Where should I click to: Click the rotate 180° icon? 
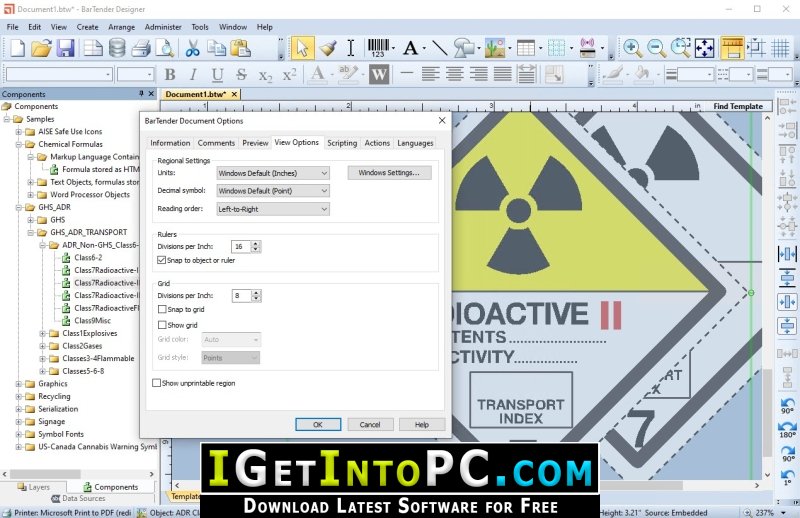click(x=787, y=430)
